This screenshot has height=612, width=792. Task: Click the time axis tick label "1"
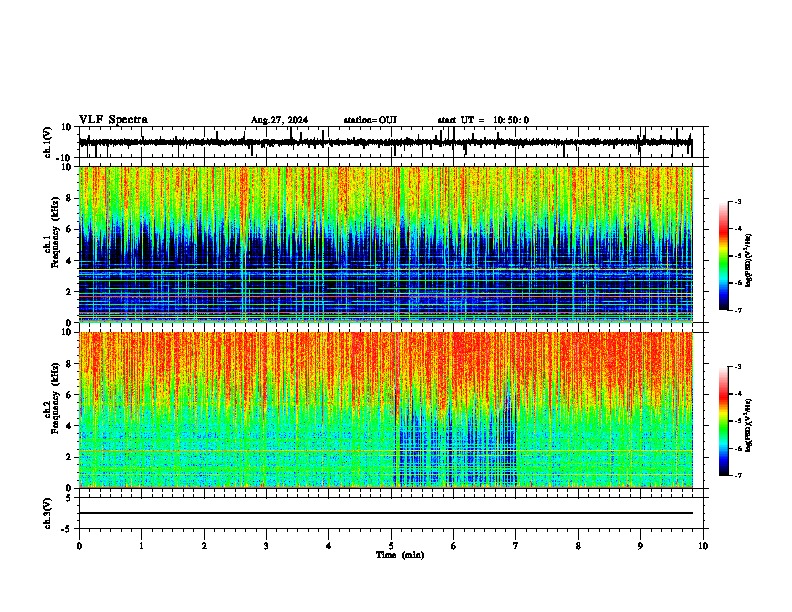click(141, 546)
